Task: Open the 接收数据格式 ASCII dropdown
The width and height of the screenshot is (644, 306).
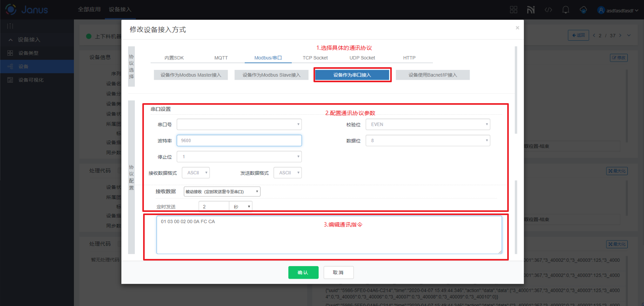Action: click(196, 173)
